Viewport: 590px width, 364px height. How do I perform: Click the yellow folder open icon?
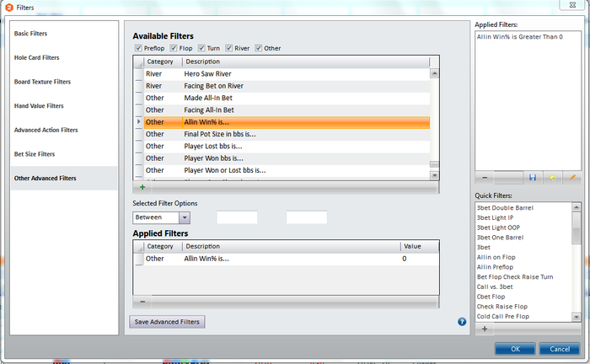point(552,178)
